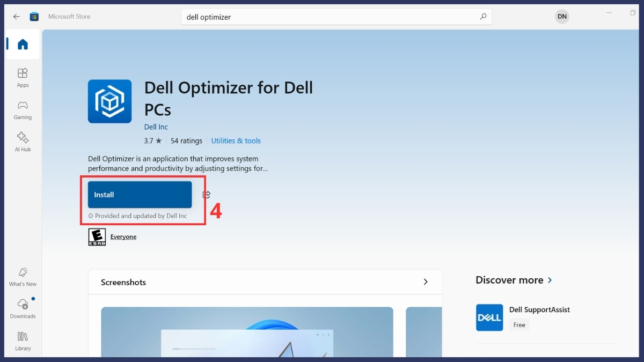Click the back arrow in the title bar
Screen dimensions: 644x362
click(16, 17)
